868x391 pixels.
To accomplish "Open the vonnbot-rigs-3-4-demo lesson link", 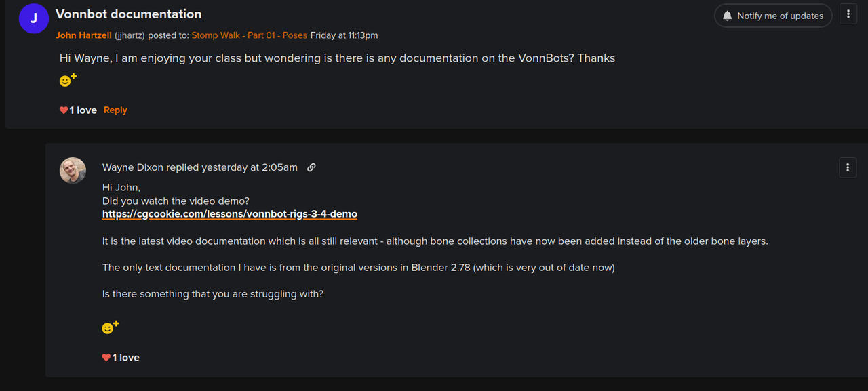I will (230, 214).
